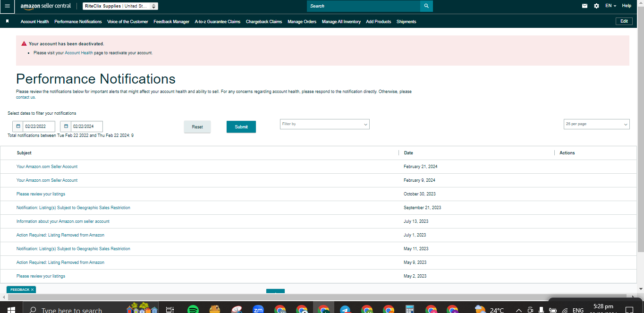This screenshot has height=313, width=644.
Task: Open the hamburger navigation menu
Action: pos(7,6)
